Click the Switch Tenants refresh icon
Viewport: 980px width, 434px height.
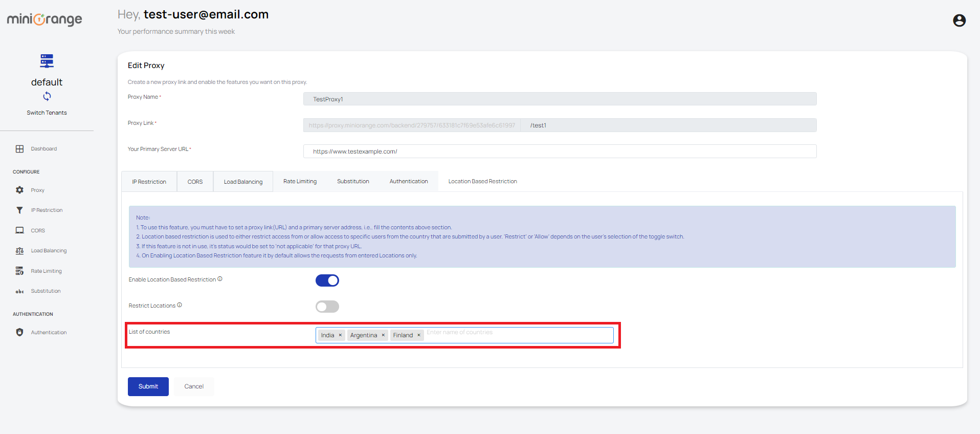click(x=47, y=96)
